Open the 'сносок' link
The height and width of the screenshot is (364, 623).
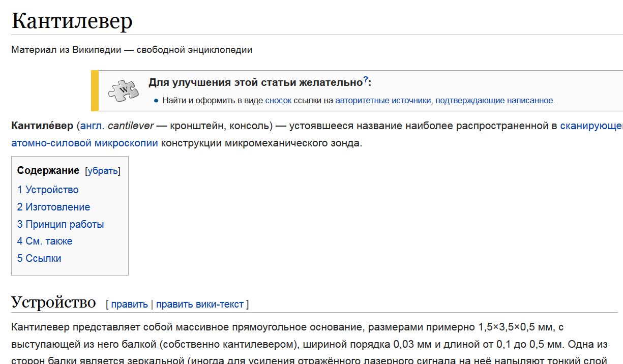point(278,101)
